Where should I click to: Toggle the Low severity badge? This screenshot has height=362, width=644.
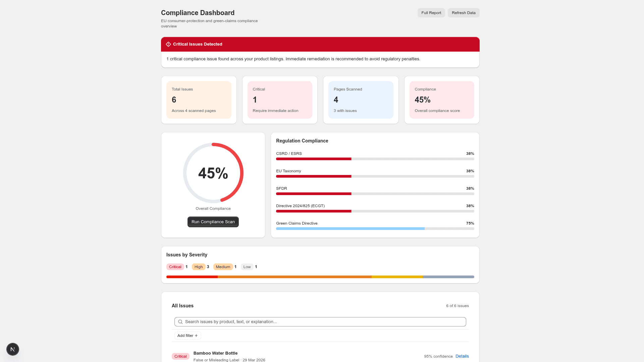[x=247, y=267]
